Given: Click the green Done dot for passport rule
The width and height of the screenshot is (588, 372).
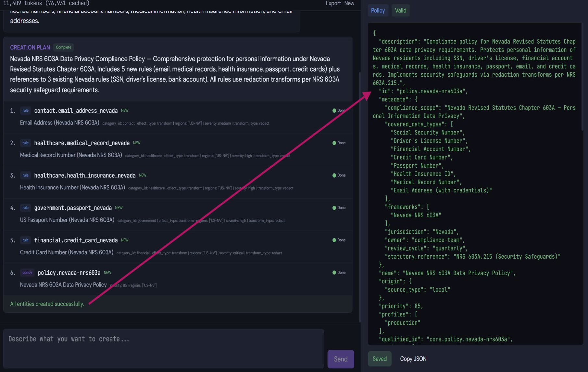Looking at the screenshot, I should click(334, 208).
